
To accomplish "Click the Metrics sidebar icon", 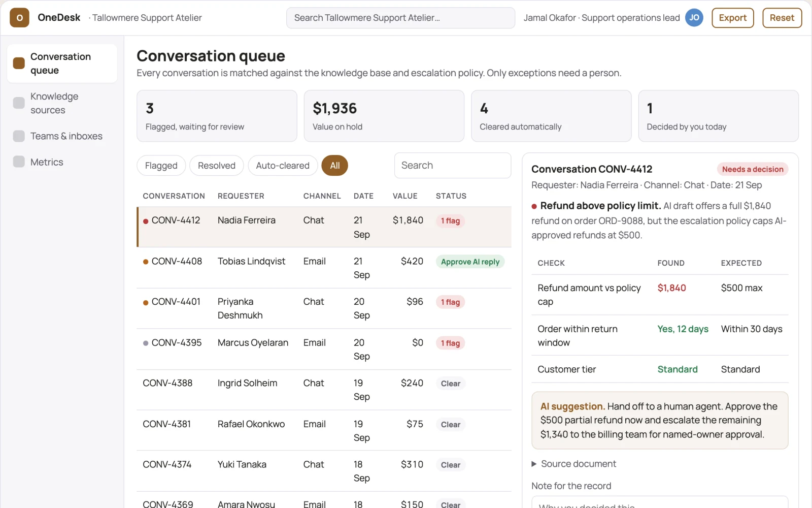I will coord(19,162).
